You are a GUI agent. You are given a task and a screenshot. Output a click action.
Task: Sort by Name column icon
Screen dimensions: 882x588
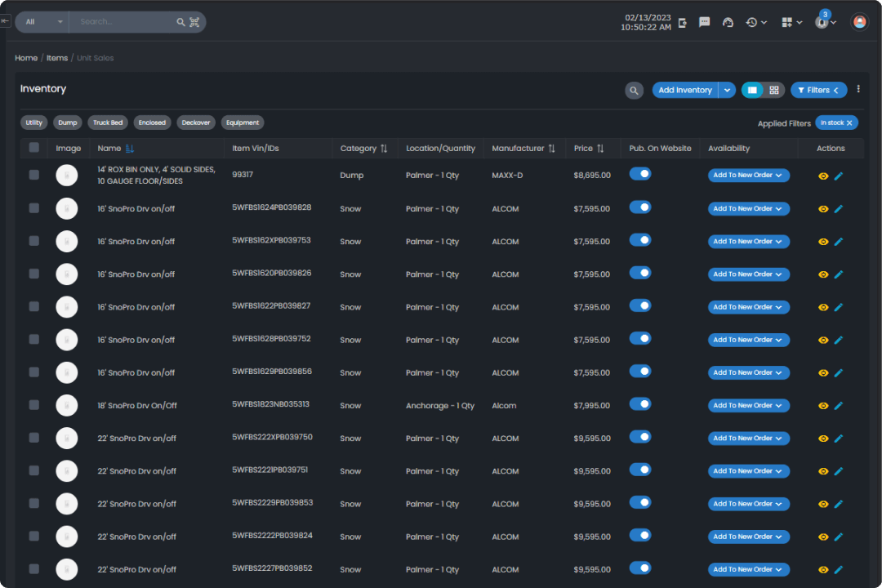[x=130, y=149]
